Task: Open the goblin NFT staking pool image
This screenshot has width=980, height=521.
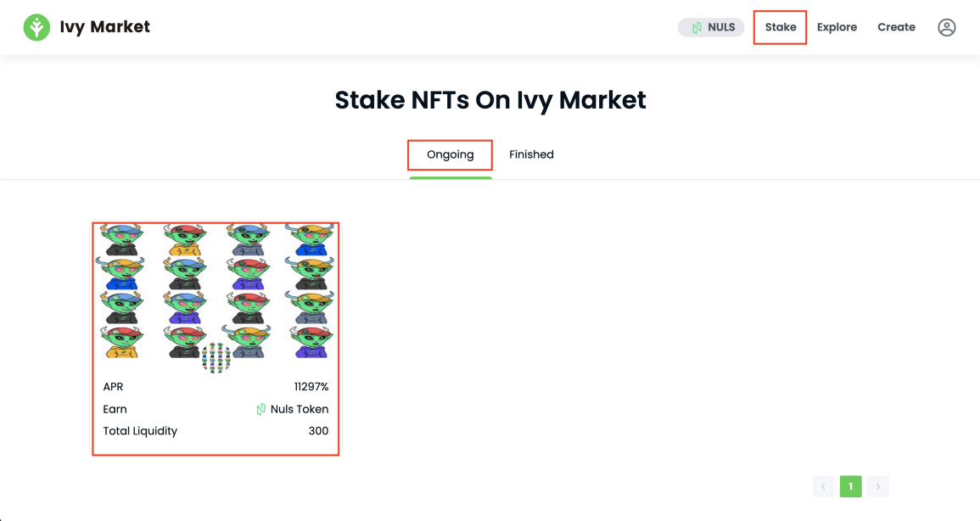Action: pyautogui.click(x=216, y=290)
